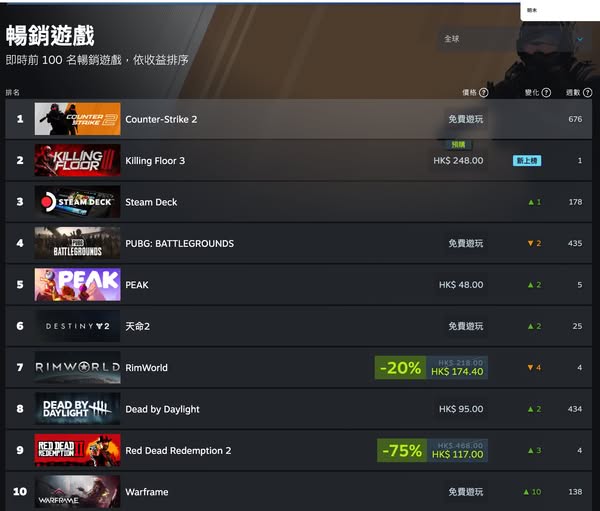Screen dimensions: 600x511
Task: Click the Steam Deck logo thumbnail
Action: [77, 202]
